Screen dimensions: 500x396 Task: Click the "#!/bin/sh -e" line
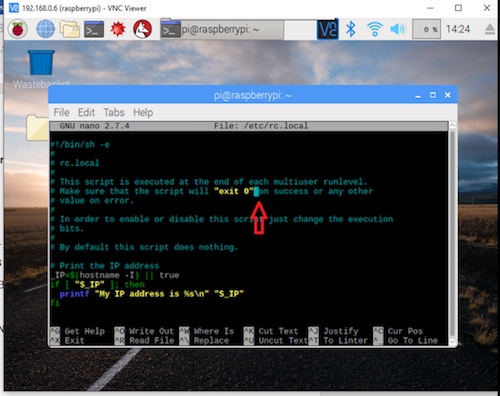click(80, 145)
